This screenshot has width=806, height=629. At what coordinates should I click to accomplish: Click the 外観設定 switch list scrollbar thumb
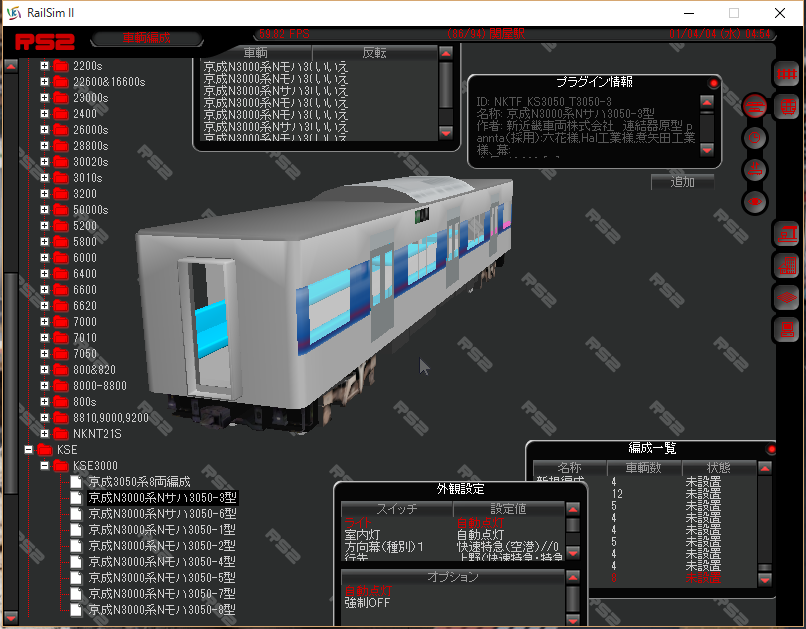click(573, 525)
